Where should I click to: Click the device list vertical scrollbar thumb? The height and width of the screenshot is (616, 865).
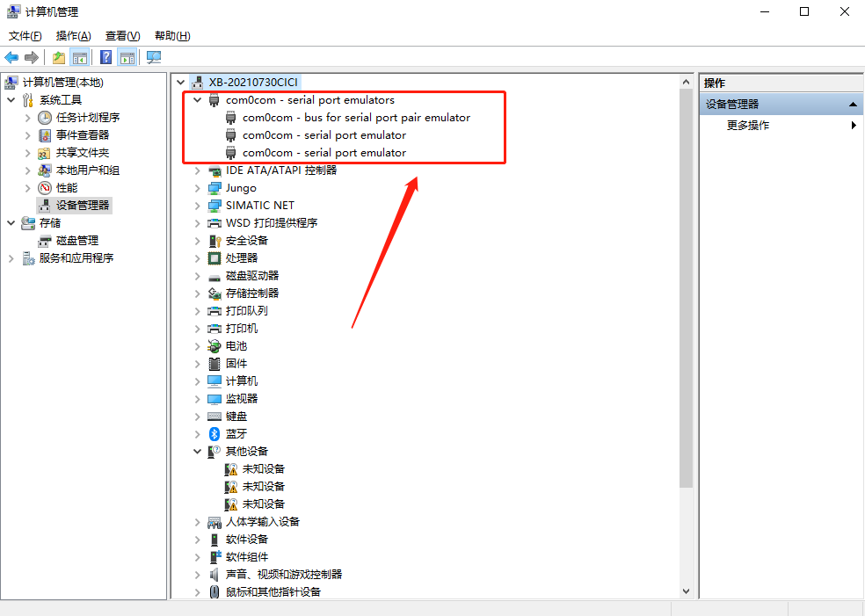686,288
